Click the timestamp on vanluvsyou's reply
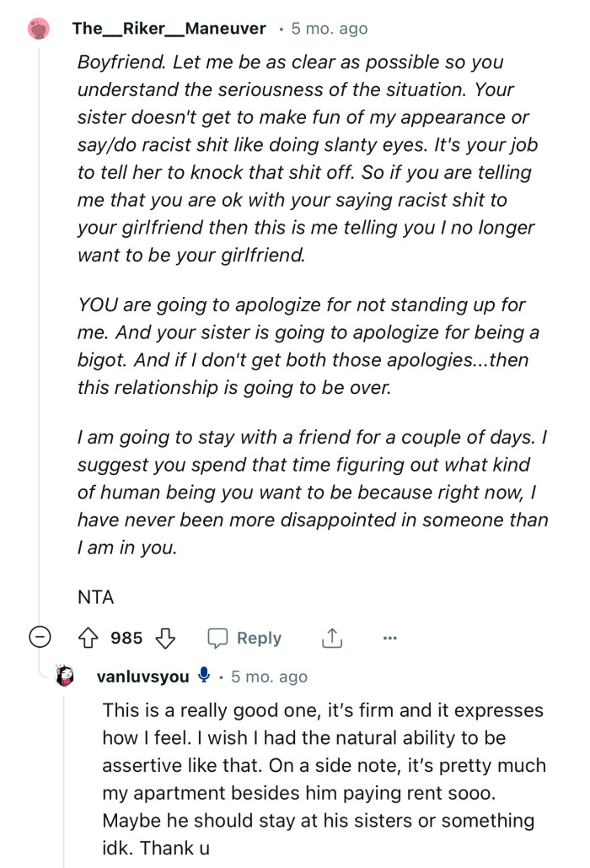590x868 pixels. [268, 675]
